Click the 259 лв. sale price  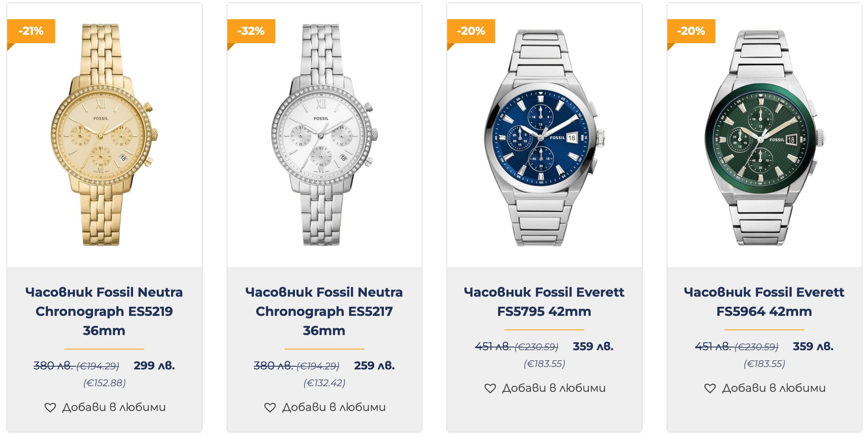point(374,365)
